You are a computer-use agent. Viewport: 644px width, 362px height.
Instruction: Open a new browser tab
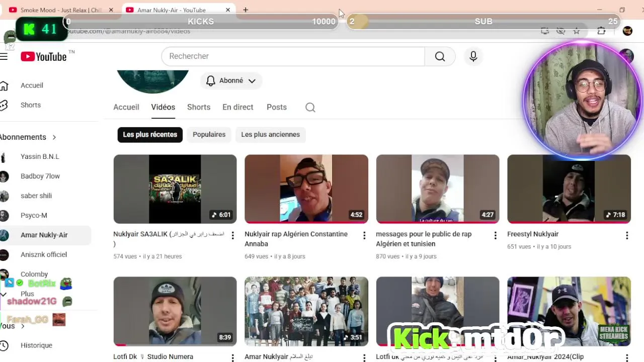(x=246, y=10)
